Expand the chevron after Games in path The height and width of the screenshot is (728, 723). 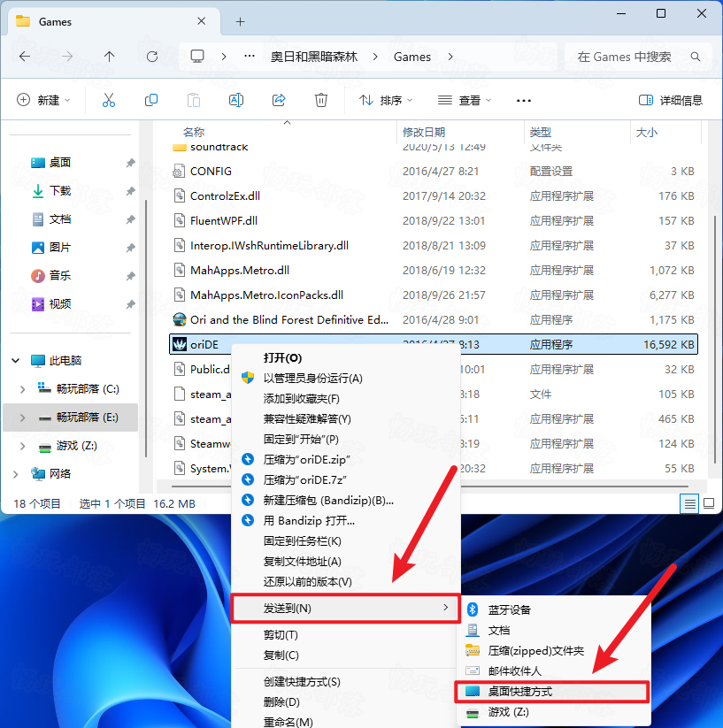(450, 57)
